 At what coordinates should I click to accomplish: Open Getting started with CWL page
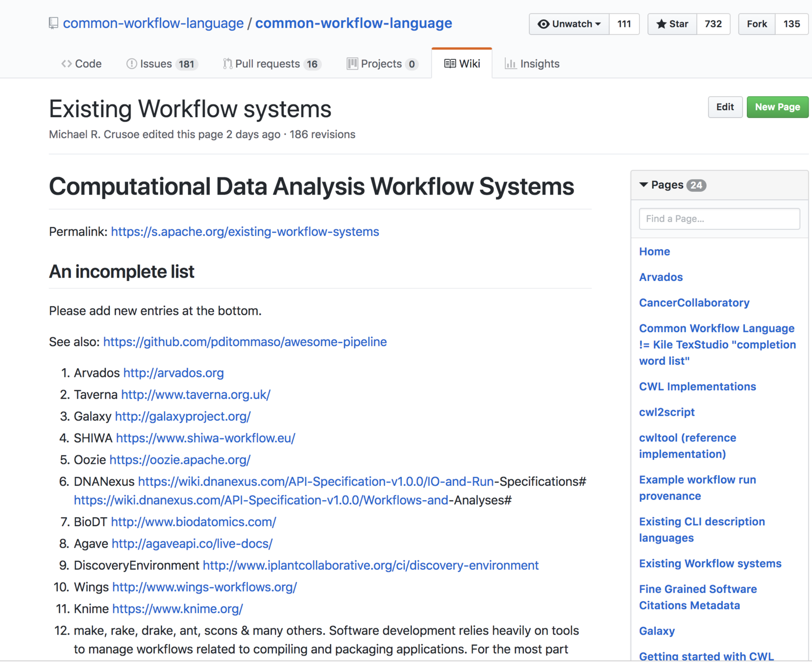(706, 656)
